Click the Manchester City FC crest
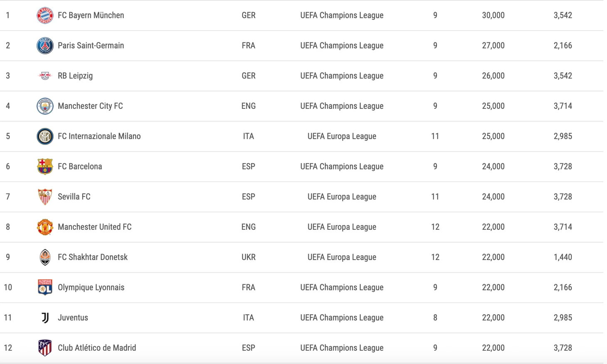The width and height of the screenshot is (607, 364). click(x=45, y=106)
